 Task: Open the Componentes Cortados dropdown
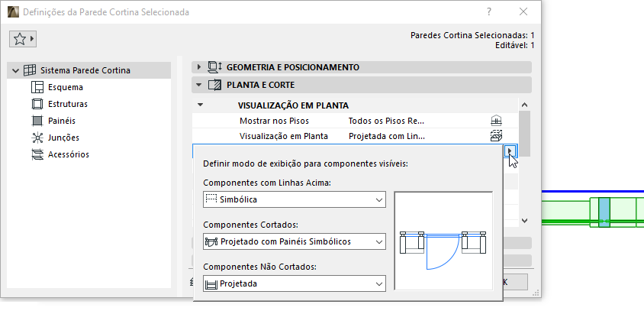[x=294, y=241]
